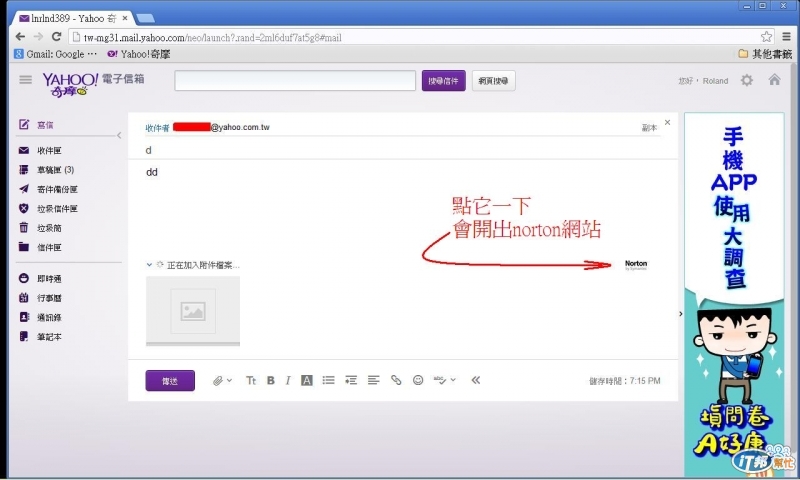This screenshot has width=800, height=480.
Task: Click the hamburger menu beside the Yahoo logo
Action: [26, 80]
